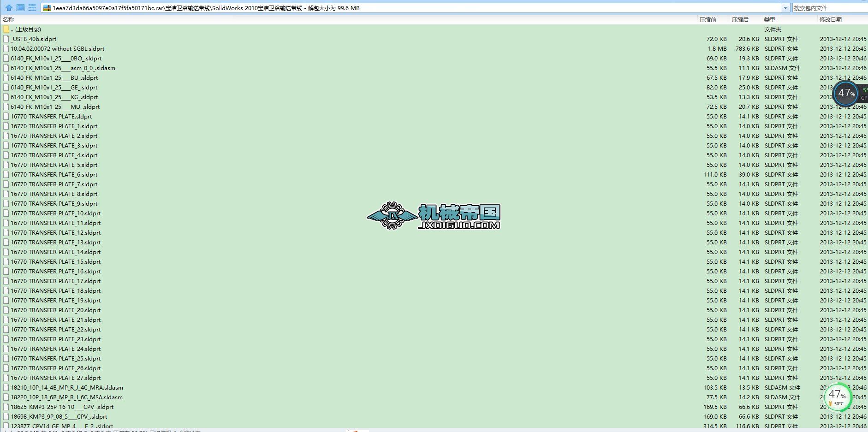Focus the 搜索包内文件 search box
Viewport: 868px width, 432px height.
(830, 8)
